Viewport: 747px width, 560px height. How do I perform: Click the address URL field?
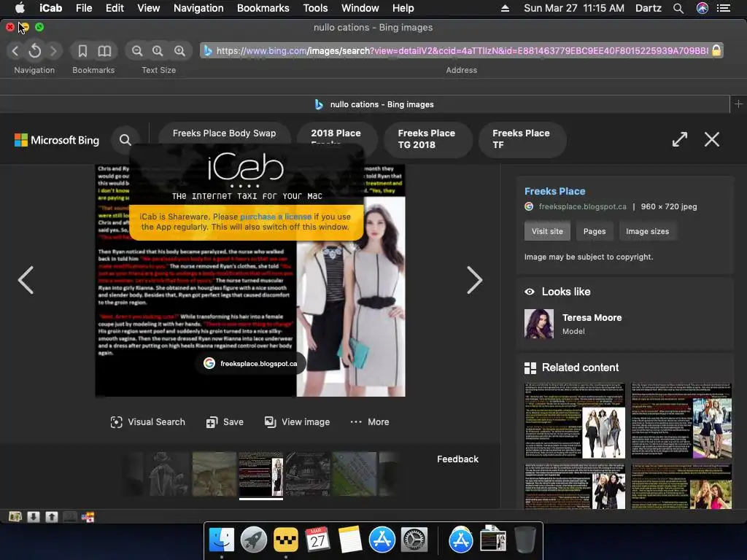click(462, 50)
